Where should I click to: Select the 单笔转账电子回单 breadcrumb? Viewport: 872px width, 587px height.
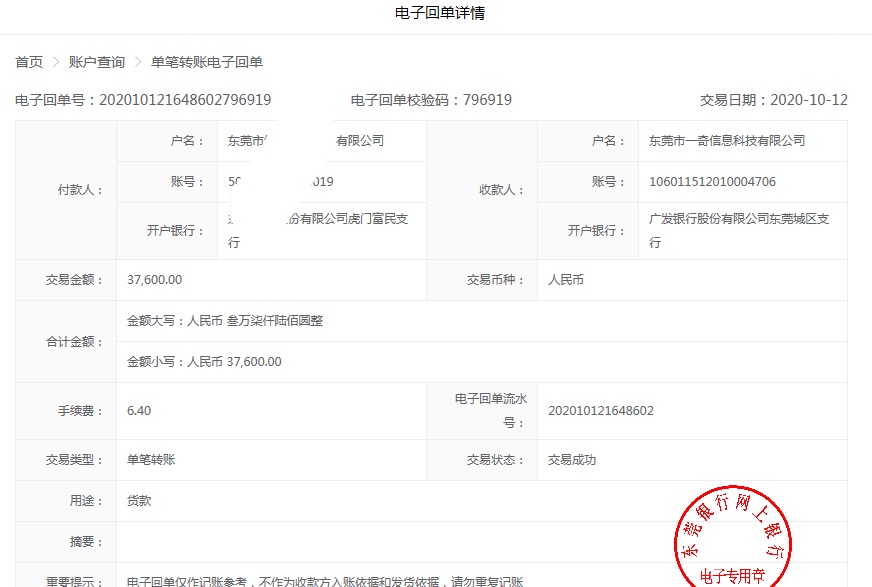(x=207, y=62)
